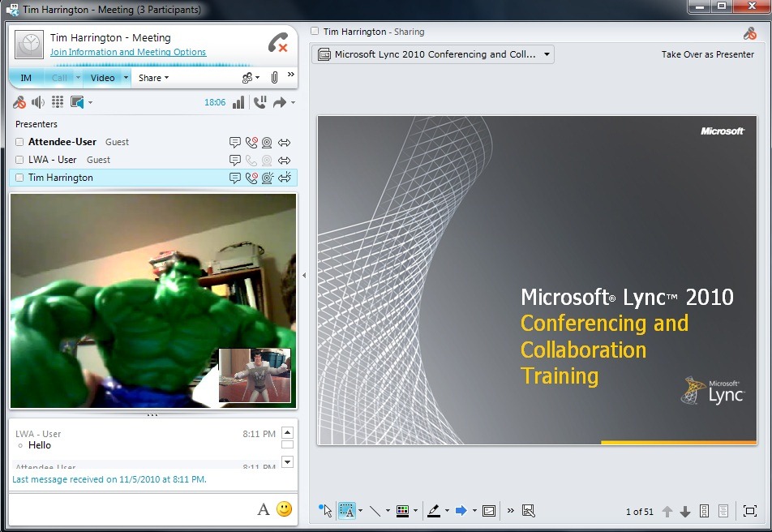
Task: Click muted phone icon for Tim Harrington
Action: click(x=251, y=178)
